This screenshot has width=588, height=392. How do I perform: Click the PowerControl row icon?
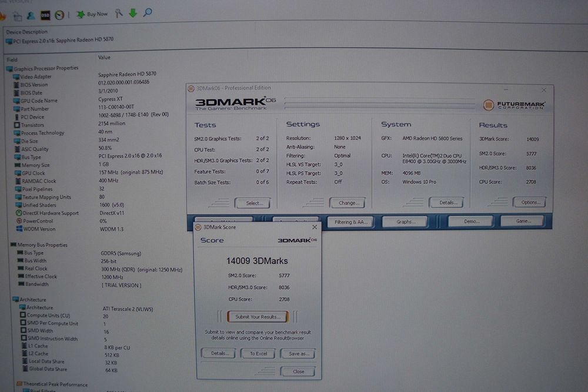(x=19, y=221)
